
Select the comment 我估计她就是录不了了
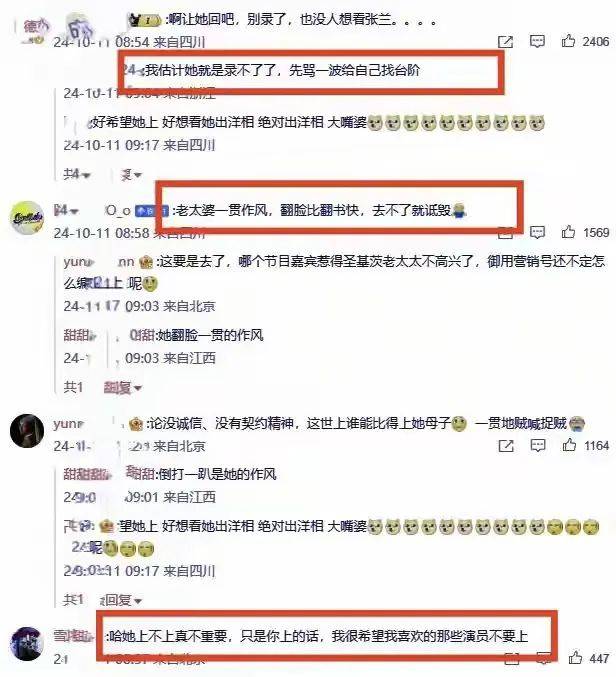(283, 70)
